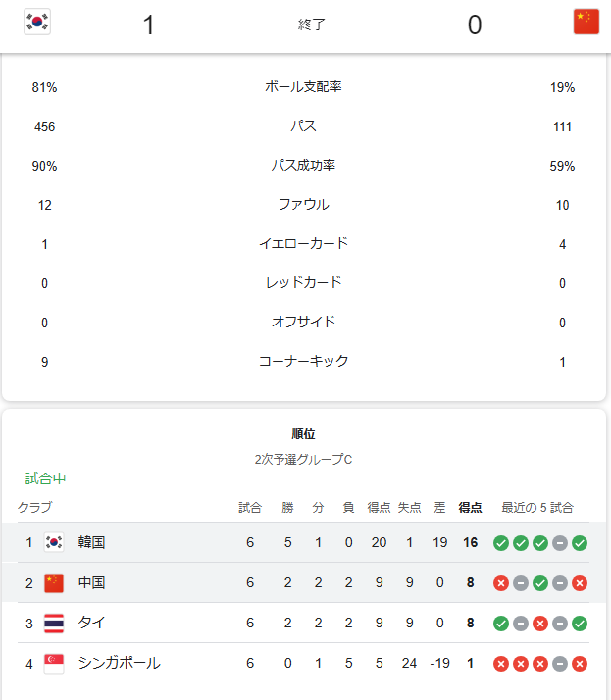Screen dimensions: 611x700
Task: Open the 2次予選グループC group link
Action: [x=303, y=458]
